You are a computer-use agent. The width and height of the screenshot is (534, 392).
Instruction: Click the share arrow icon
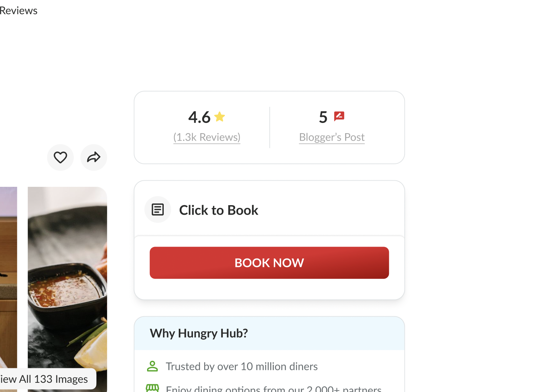94,158
